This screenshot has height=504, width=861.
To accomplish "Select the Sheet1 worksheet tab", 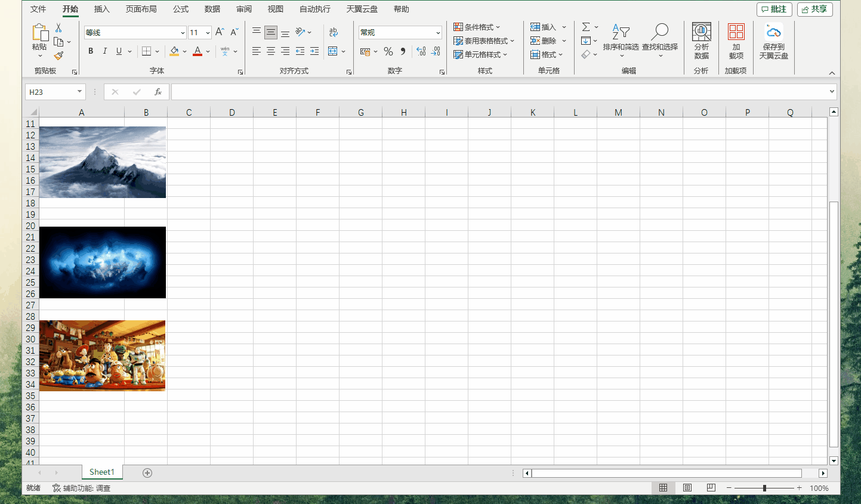I will pyautogui.click(x=102, y=472).
